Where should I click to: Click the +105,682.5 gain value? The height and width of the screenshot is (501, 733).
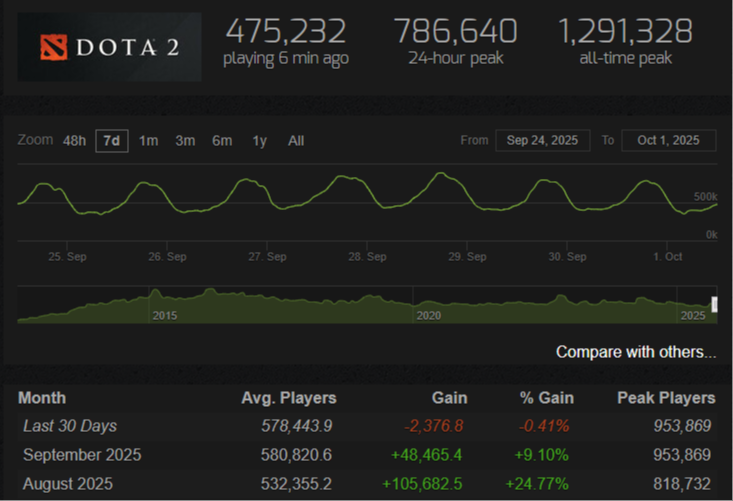[422, 484]
